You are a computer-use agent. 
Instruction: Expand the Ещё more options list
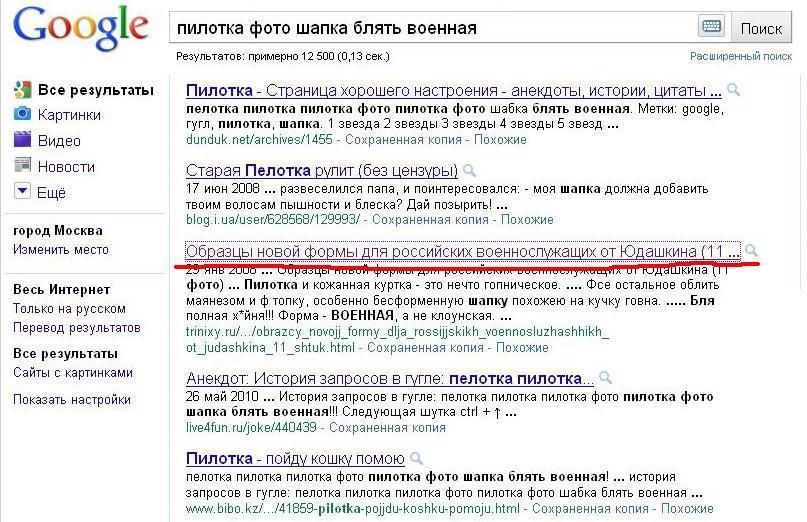[50, 192]
